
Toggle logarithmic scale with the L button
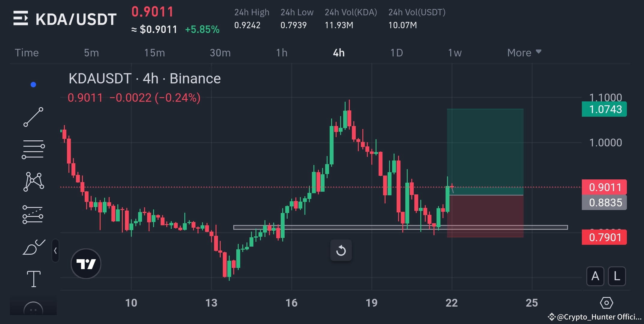click(x=617, y=277)
